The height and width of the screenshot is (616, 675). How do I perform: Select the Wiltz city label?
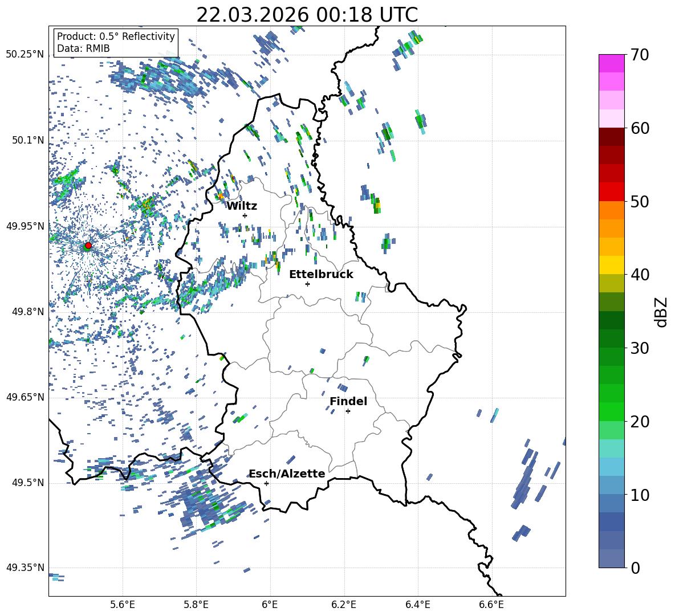tap(242, 206)
